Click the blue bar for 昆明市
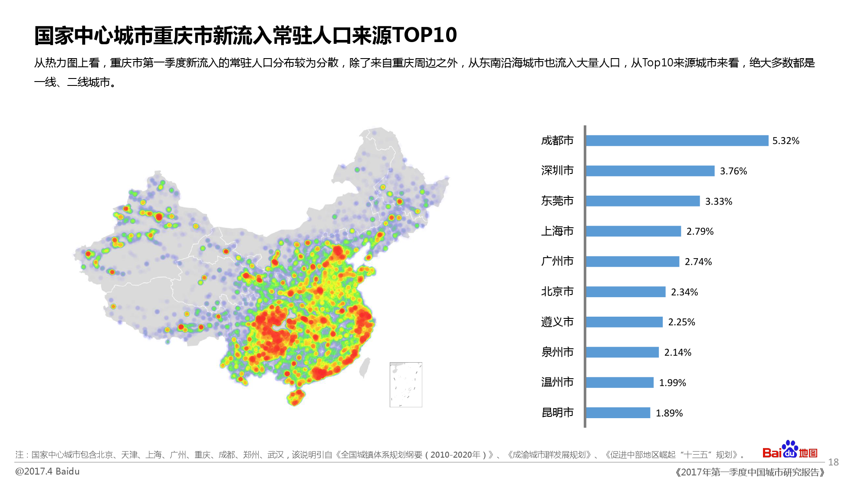868x488 pixels. (618, 413)
